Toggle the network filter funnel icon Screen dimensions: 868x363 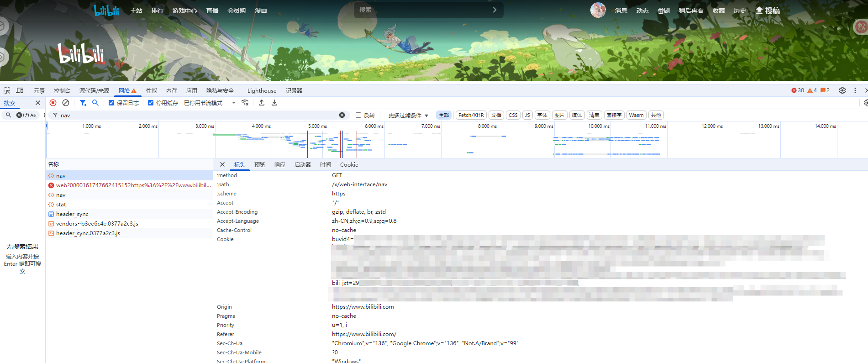point(83,103)
